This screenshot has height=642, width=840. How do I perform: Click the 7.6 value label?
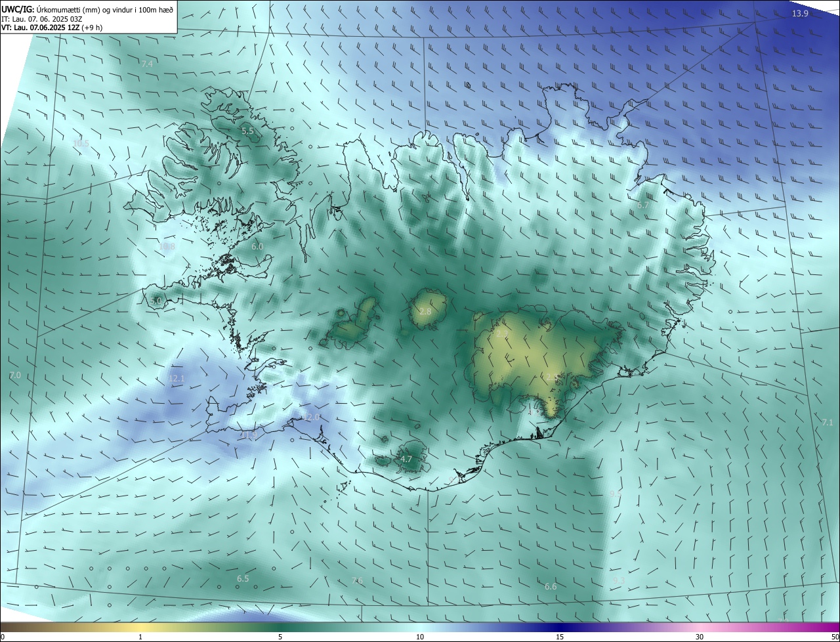click(358, 580)
